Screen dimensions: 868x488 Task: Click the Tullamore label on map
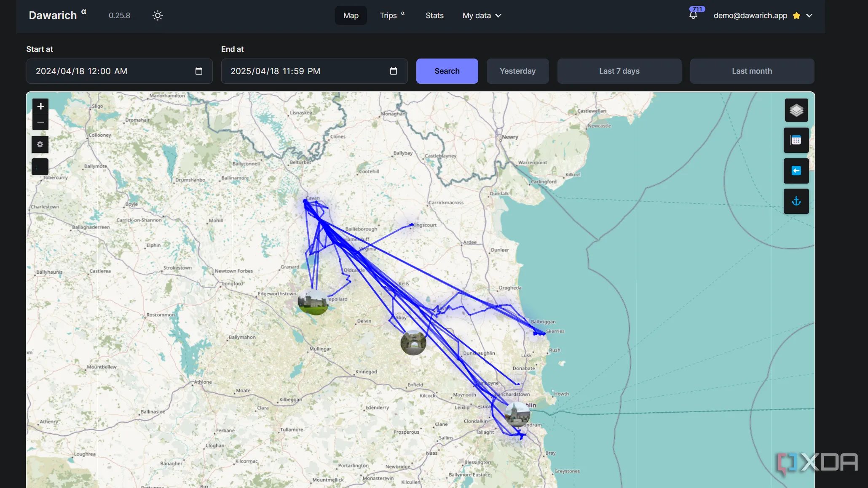tap(292, 429)
